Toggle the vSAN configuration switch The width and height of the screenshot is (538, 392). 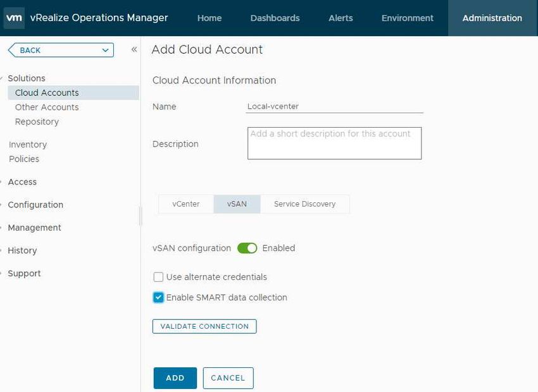point(247,248)
